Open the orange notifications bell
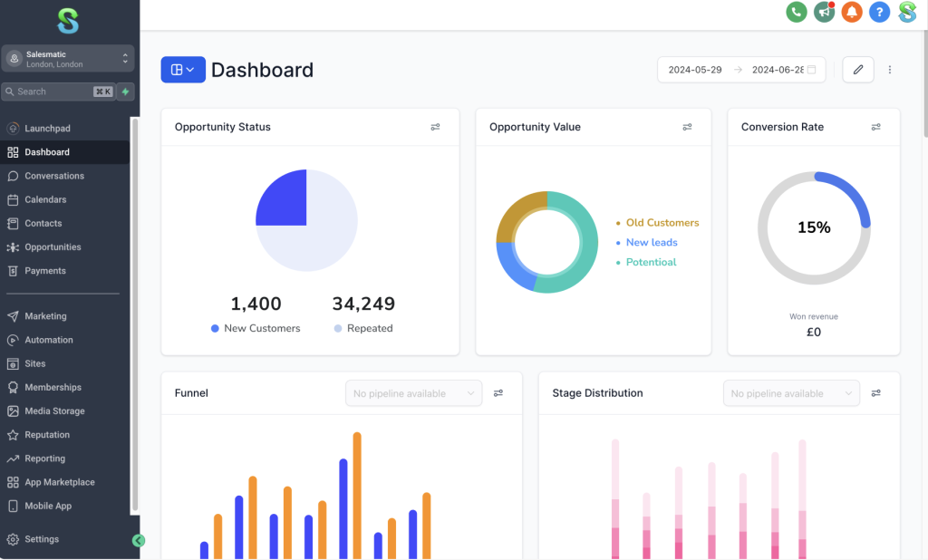Image resolution: width=928 pixels, height=560 pixels. pyautogui.click(x=851, y=12)
